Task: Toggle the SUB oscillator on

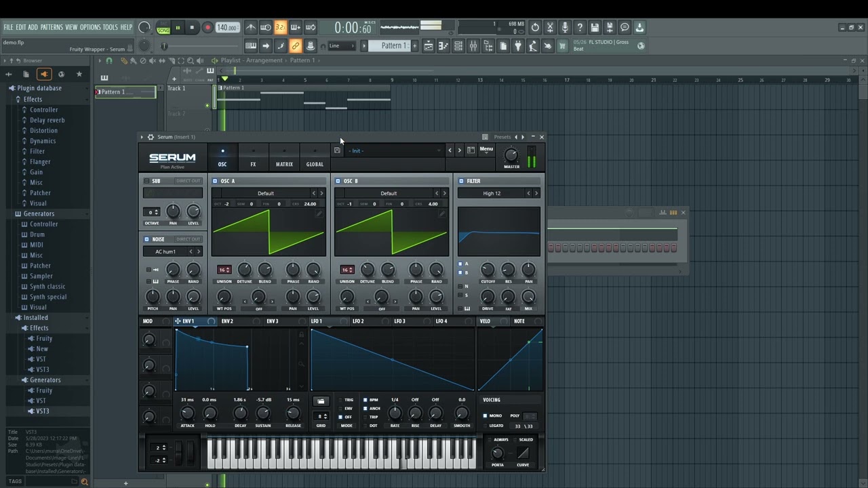Action: point(146,181)
